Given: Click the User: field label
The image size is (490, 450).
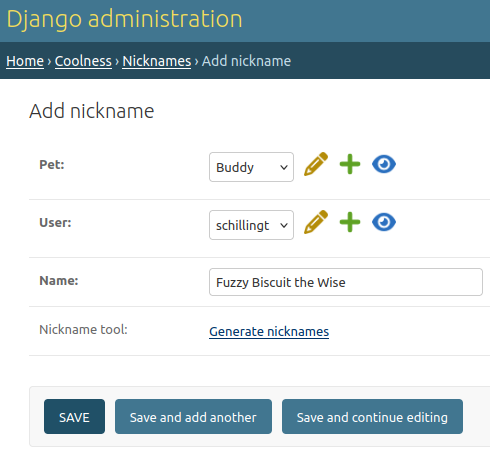Looking at the screenshot, I should click(55, 222).
